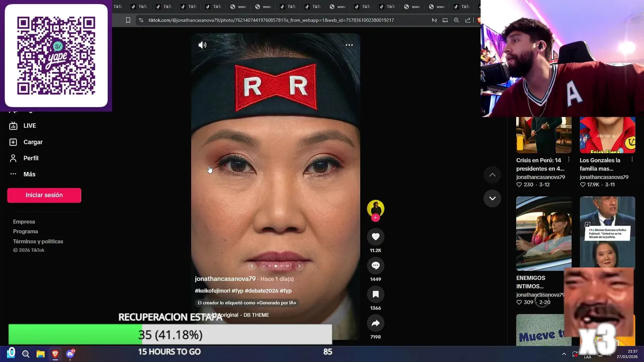Open ENEMIGOS INTIMOS video thumbnail

point(544,233)
